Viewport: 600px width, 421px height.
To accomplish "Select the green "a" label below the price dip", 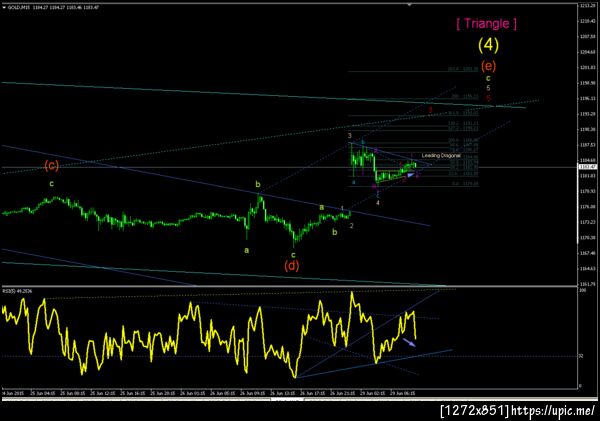I will (247, 250).
